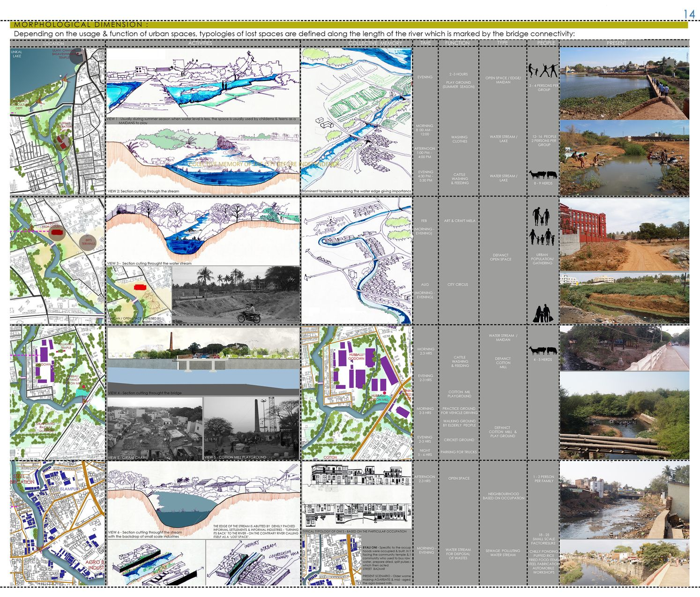The height and width of the screenshot is (597, 700).
Task: Toggle the pink dashed line near Dharwad Horticulture Dept
Action: [12, 112]
